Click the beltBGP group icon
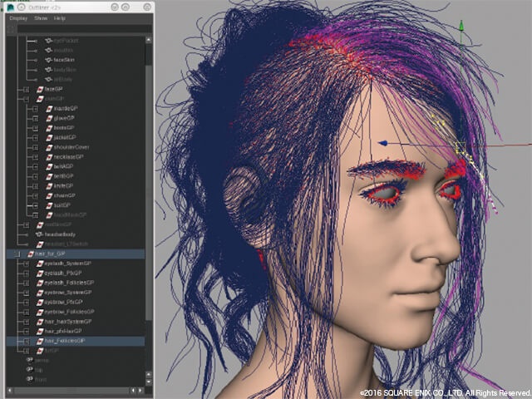532x399 pixels. point(50,176)
